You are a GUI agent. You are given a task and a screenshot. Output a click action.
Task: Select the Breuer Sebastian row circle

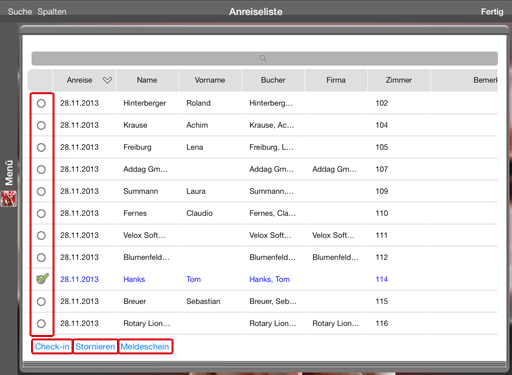41,301
